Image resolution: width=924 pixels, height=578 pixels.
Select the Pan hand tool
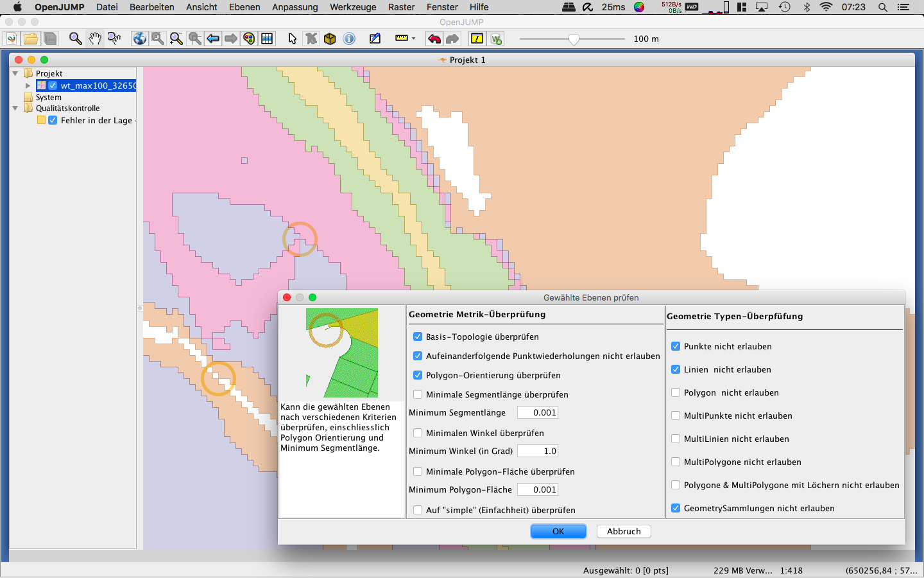95,39
